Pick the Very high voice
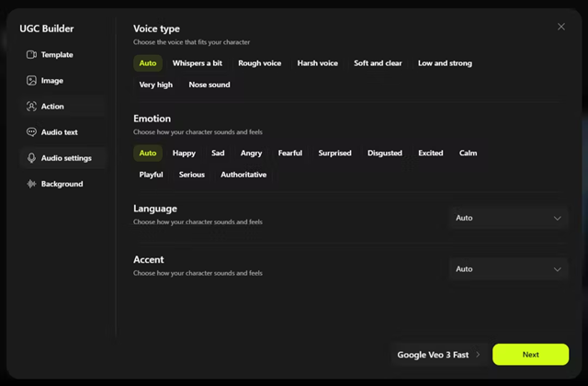This screenshot has width=588, height=386. 155,85
